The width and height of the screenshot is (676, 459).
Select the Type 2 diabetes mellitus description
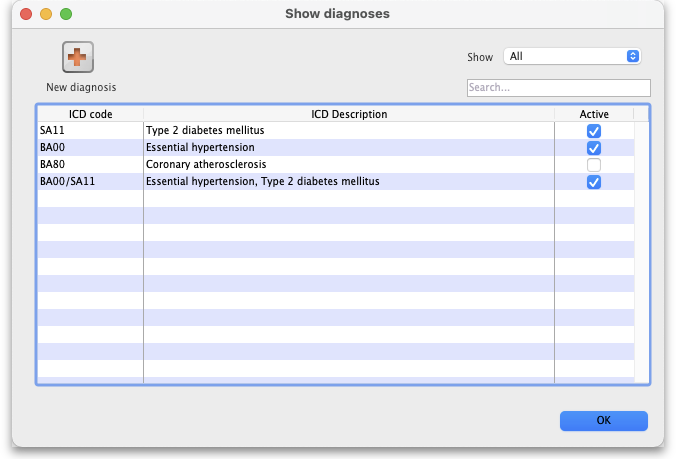(x=205, y=131)
